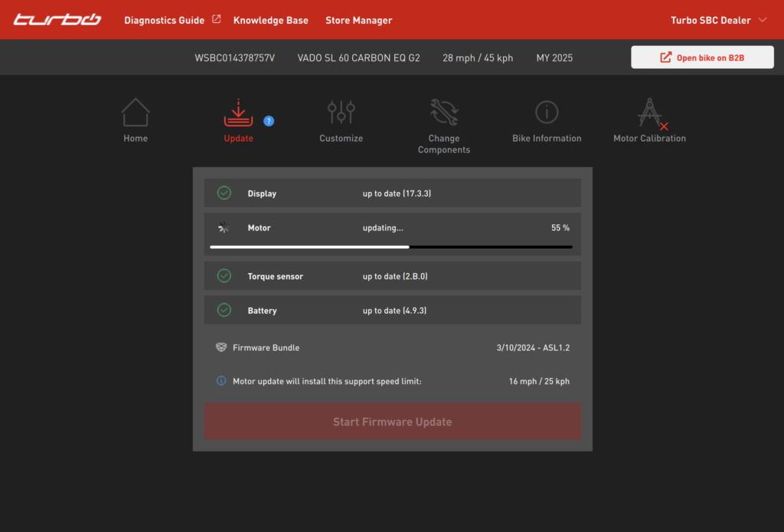
Task: Click the Turbo logo in the header
Action: [x=57, y=20]
